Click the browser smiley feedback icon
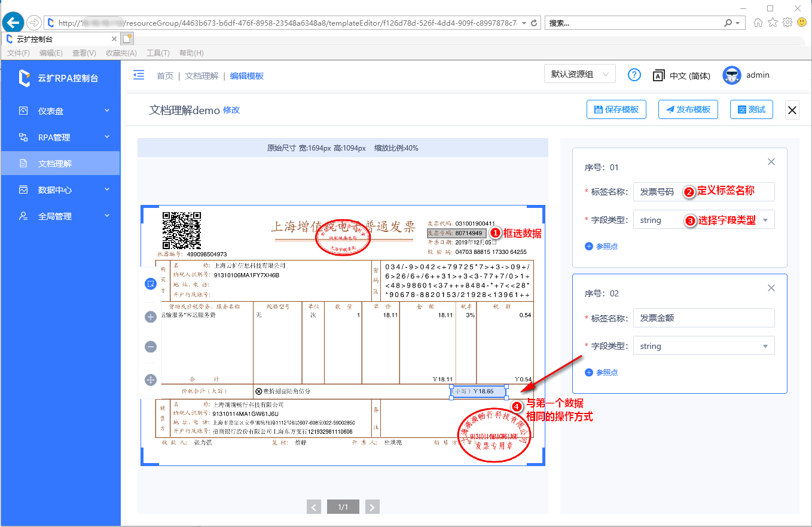 pos(801,23)
